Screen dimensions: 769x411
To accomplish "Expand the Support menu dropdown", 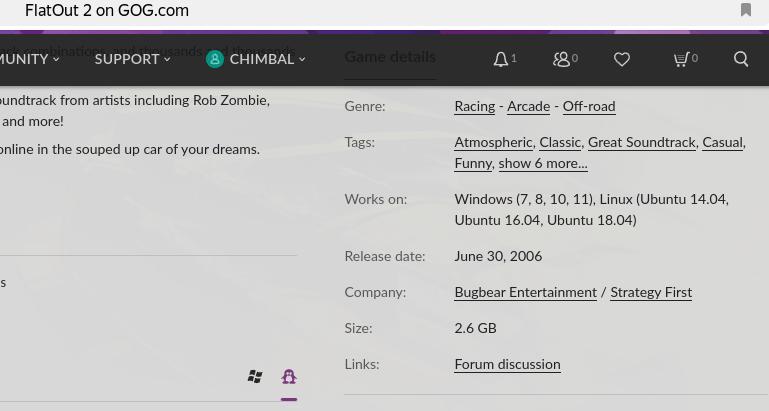I will tap(132, 60).
